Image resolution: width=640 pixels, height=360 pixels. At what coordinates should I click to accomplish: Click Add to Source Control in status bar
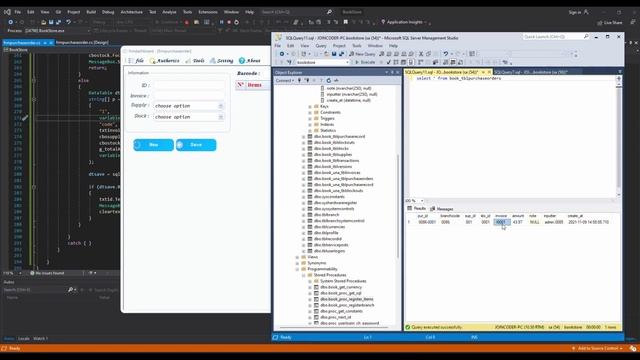tap(598, 348)
